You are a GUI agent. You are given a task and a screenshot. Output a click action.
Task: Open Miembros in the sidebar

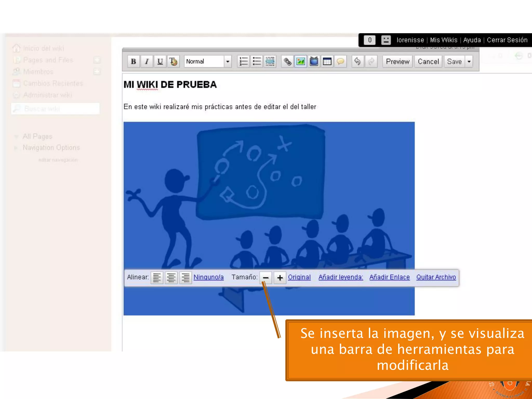pos(38,71)
